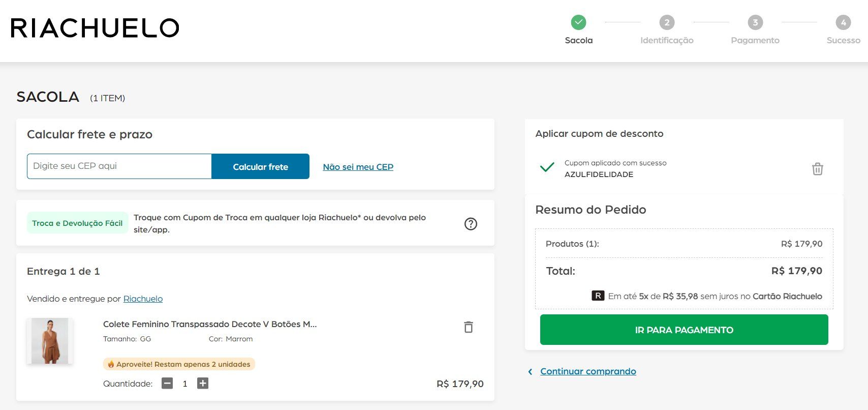Open the Colete Feminino Transpassado product title
This screenshot has height=410, width=868.
click(210, 324)
